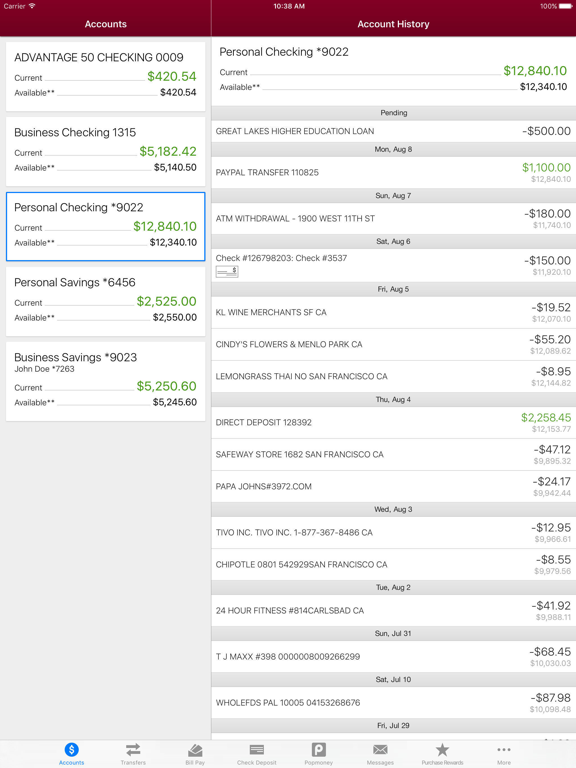The image size is (576, 768).
Task: Check the battery indicator in status bar
Action: [x=566, y=6]
